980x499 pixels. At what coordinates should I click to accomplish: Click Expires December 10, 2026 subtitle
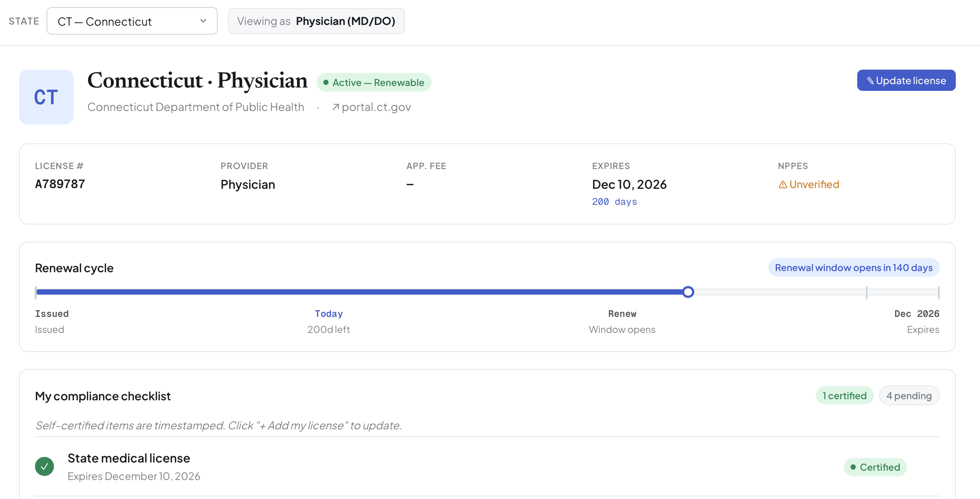134,476
